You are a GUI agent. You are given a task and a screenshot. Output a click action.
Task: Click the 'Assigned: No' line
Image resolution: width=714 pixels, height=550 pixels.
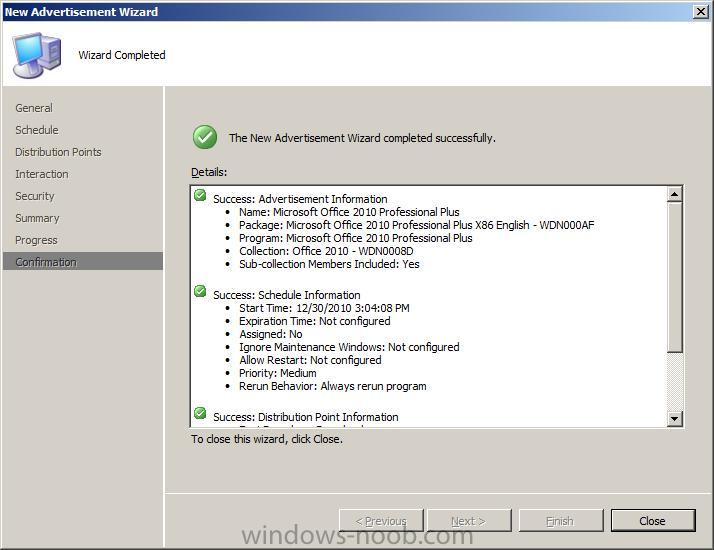[270, 334]
